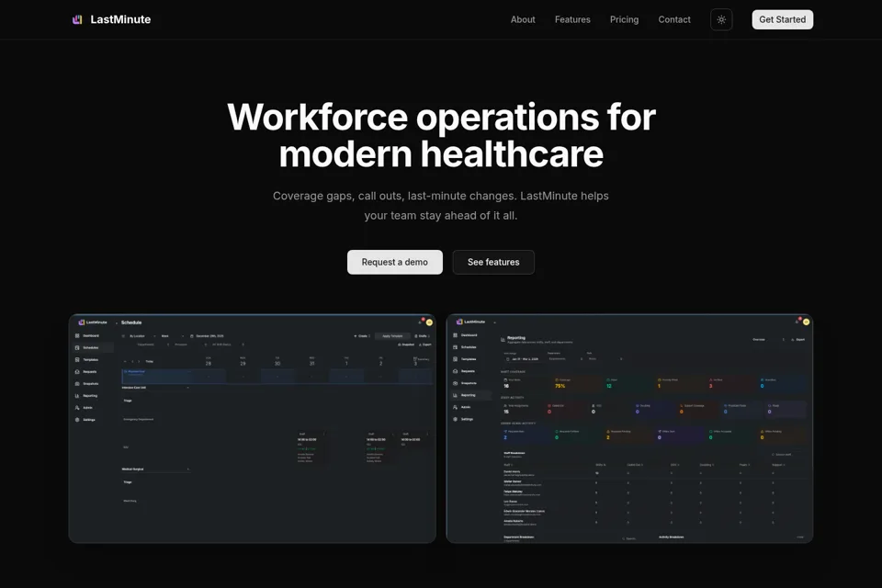Click the LastMinute logo icon in header
Viewport: 882px width, 588px height.
(x=77, y=19)
